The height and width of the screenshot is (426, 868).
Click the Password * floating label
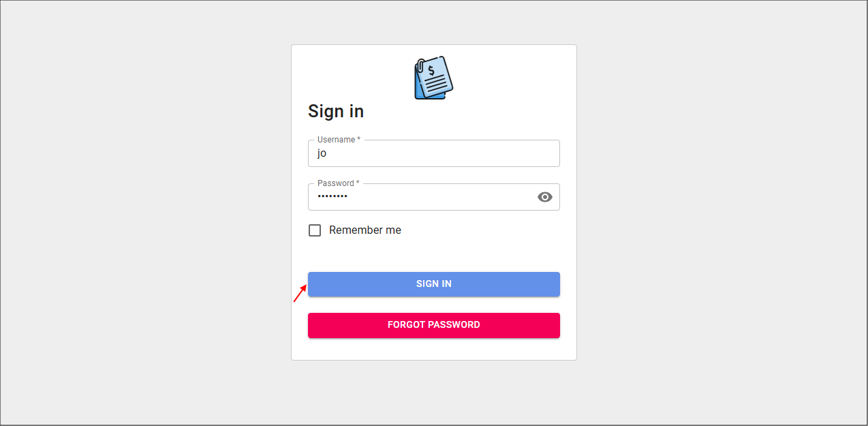[x=338, y=183]
